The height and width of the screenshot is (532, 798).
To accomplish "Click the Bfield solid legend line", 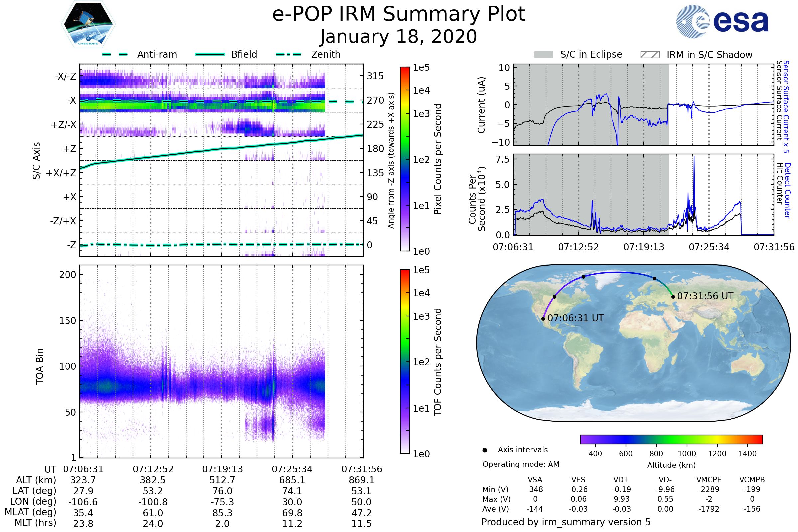I will pos(210,54).
